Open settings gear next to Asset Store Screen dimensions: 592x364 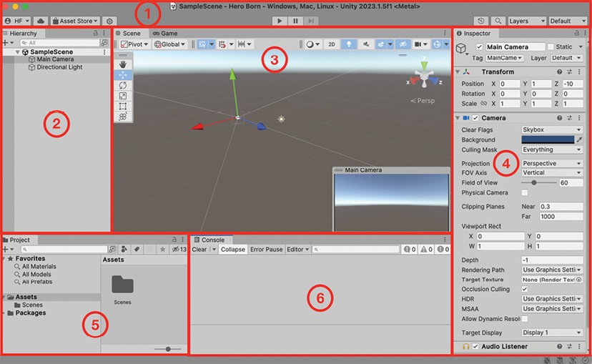click(x=109, y=21)
